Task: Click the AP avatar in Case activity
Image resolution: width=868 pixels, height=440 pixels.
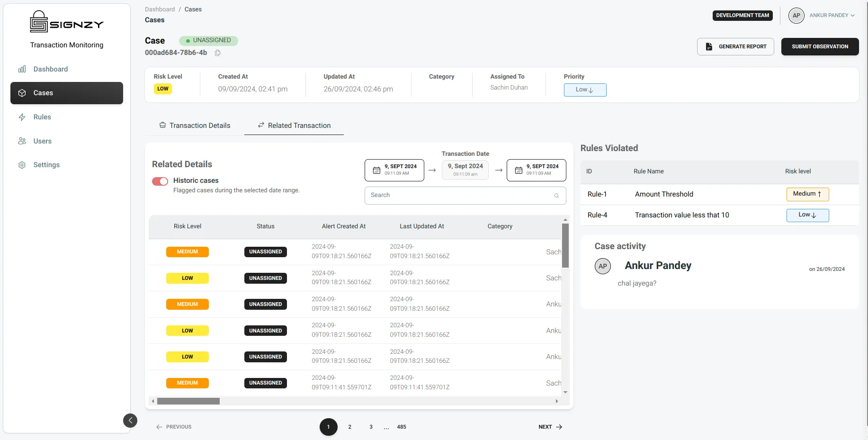Action: 603,266
